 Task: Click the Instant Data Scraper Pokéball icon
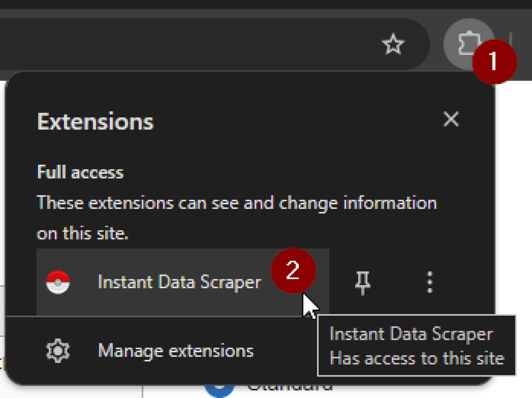point(58,282)
